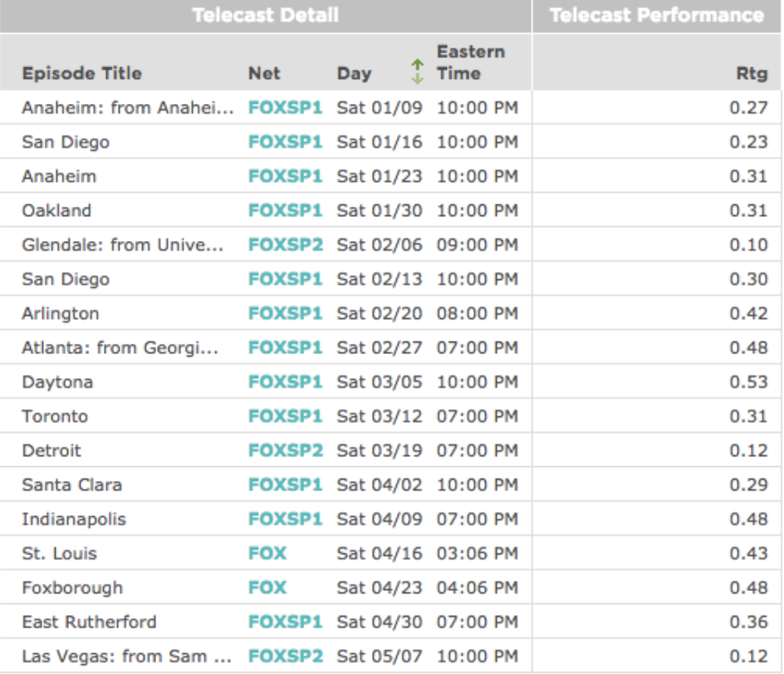Click the East Rutherford episode title
This screenshot has height=674, width=784.
89,622
